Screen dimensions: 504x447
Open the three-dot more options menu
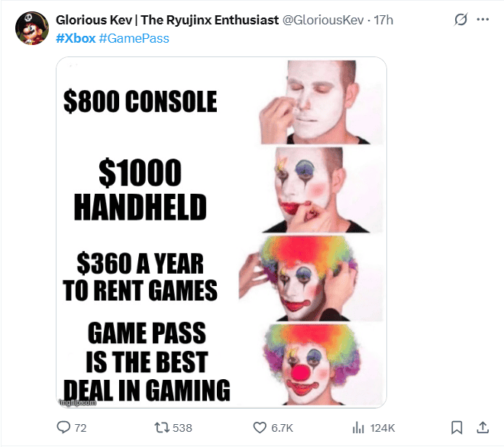coord(483,20)
